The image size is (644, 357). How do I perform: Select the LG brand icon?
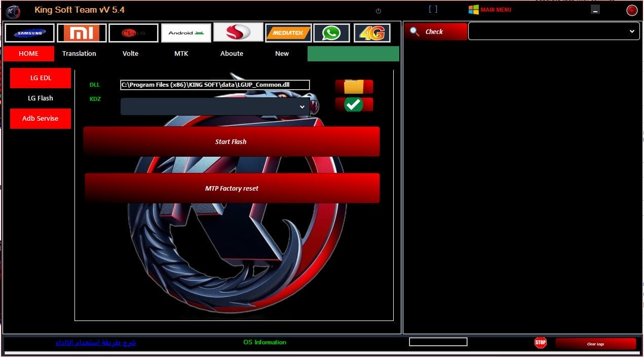pyautogui.click(x=133, y=33)
